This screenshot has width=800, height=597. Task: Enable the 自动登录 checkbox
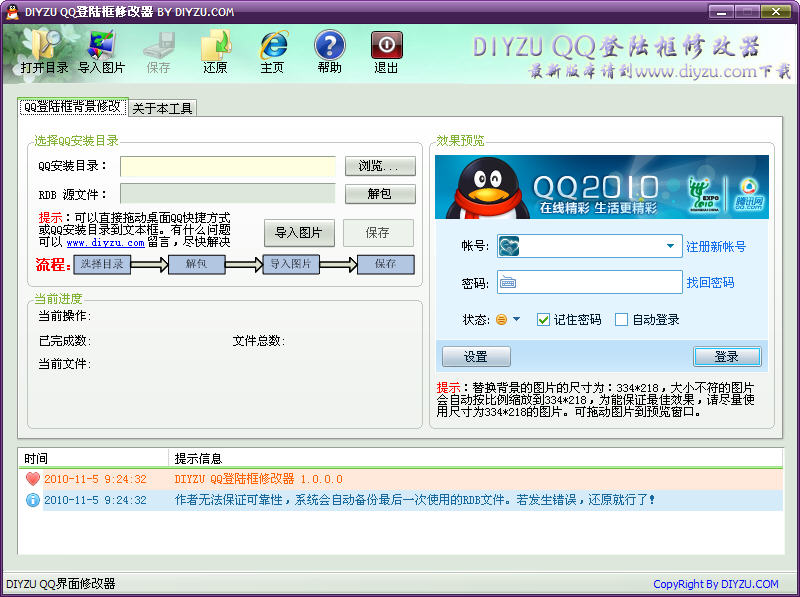click(x=621, y=320)
